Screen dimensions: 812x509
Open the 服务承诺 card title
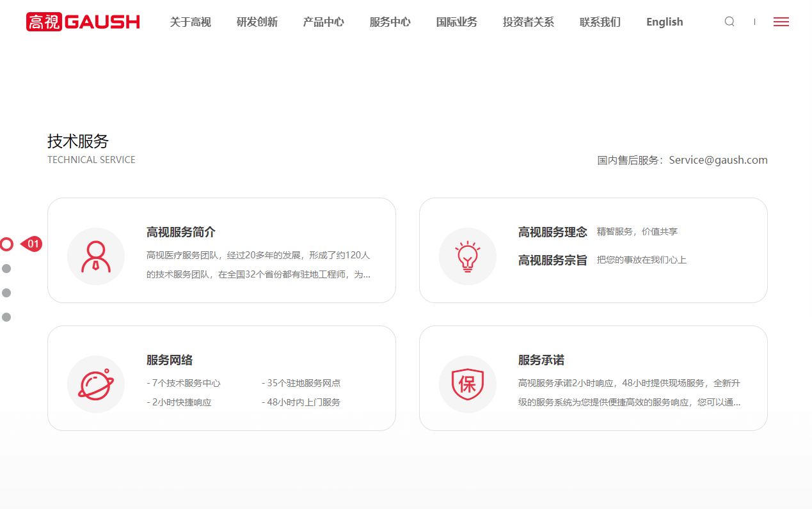pyautogui.click(x=541, y=360)
